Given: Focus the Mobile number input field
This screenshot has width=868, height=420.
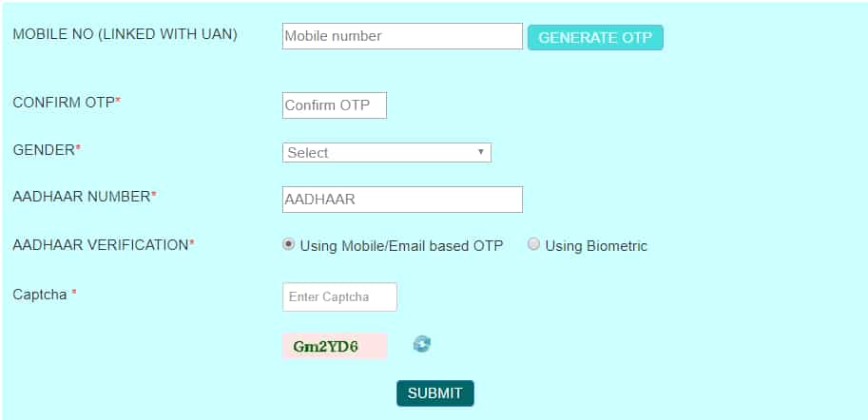Looking at the screenshot, I should click(x=402, y=36).
